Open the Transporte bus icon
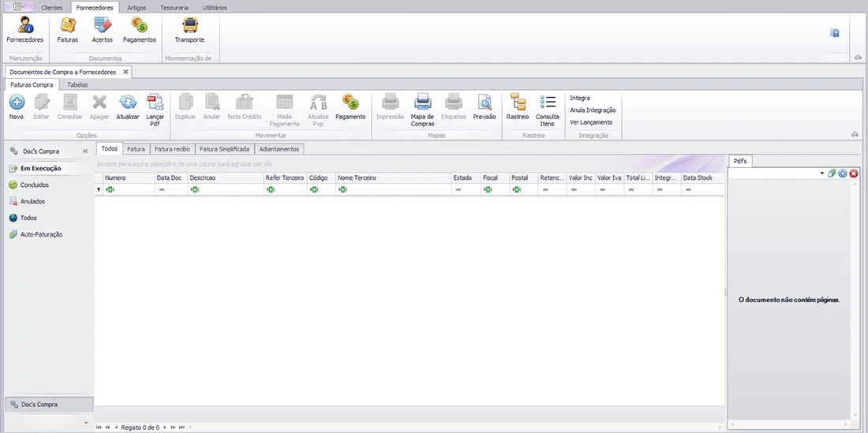This screenshot has width=868, height=433. tap(189, 25)
